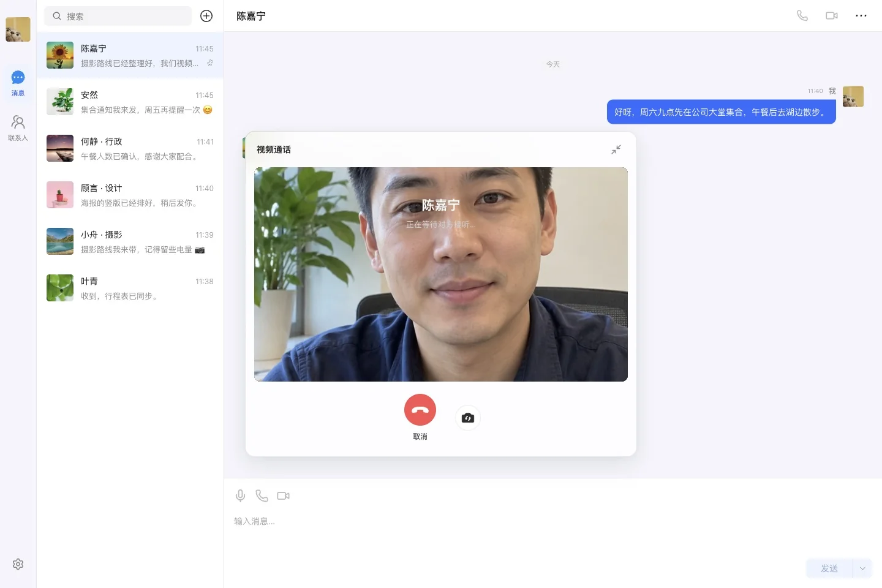Click the green leaf avatar of 叶青
882x588 pixels.
pyautogui.click(x=60, y=288)
